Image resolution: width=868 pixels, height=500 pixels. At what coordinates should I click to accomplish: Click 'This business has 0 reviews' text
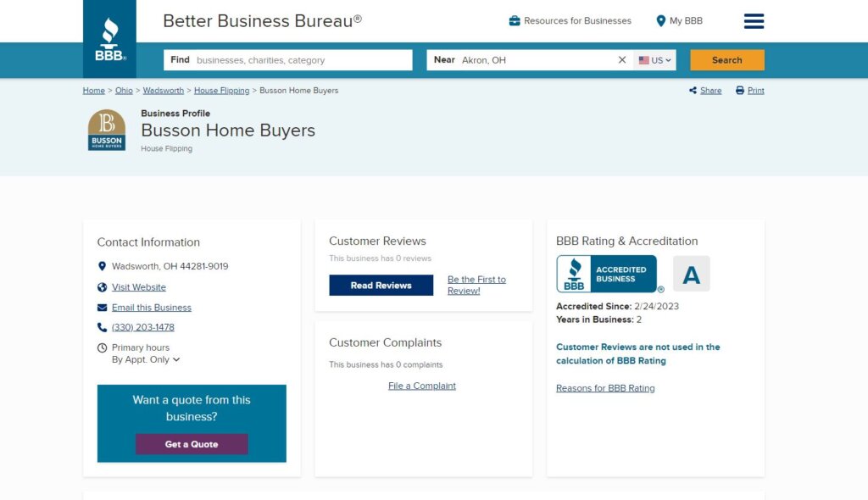(381, 258)
